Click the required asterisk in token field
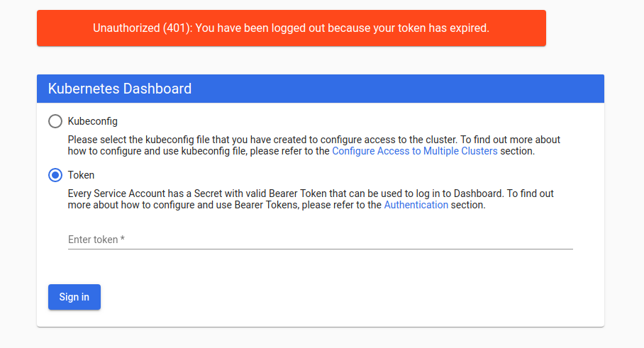 tap(123, 240)
